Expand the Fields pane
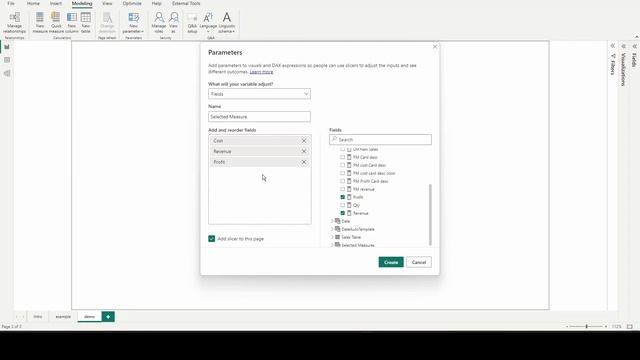The image size is (640, 360). 635,46
